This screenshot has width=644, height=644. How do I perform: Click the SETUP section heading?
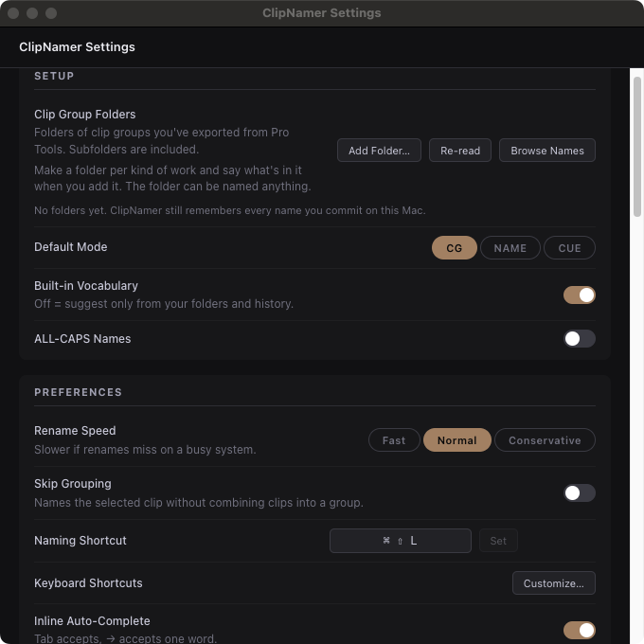coord(54,76)
